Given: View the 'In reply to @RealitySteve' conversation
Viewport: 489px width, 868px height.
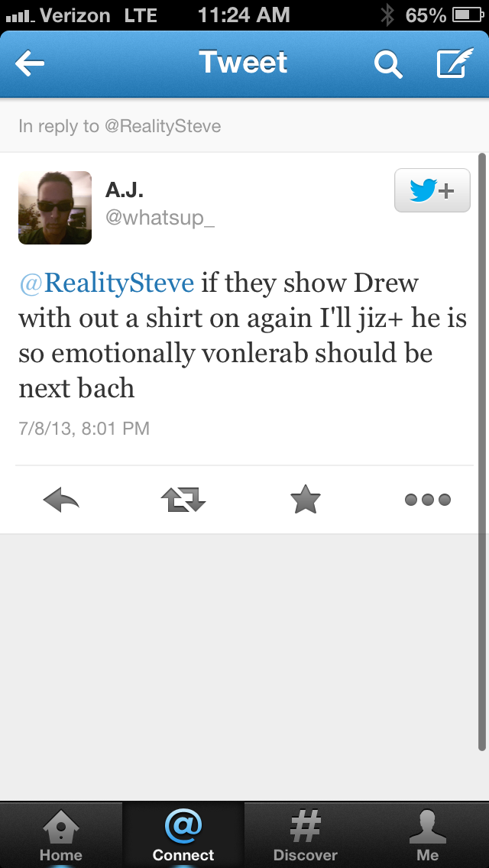Looking at the screenshot, I should point(244,126).
